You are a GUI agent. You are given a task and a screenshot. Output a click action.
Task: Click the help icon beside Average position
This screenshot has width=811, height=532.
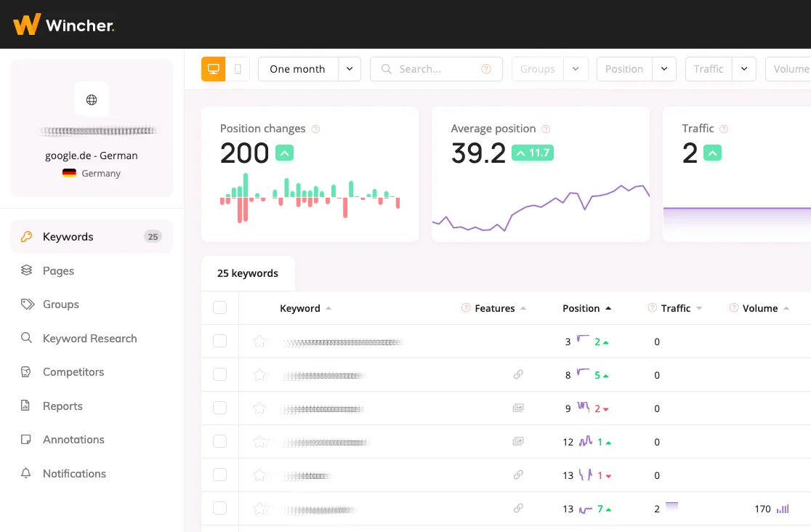[x=546, y=129]
